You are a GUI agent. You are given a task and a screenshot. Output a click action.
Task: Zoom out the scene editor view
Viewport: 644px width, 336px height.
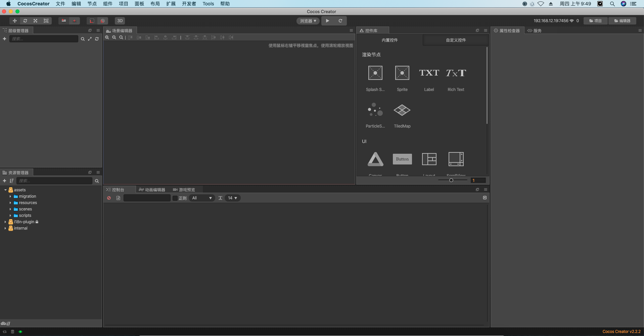pyautogui.click(x=114, y=37)
